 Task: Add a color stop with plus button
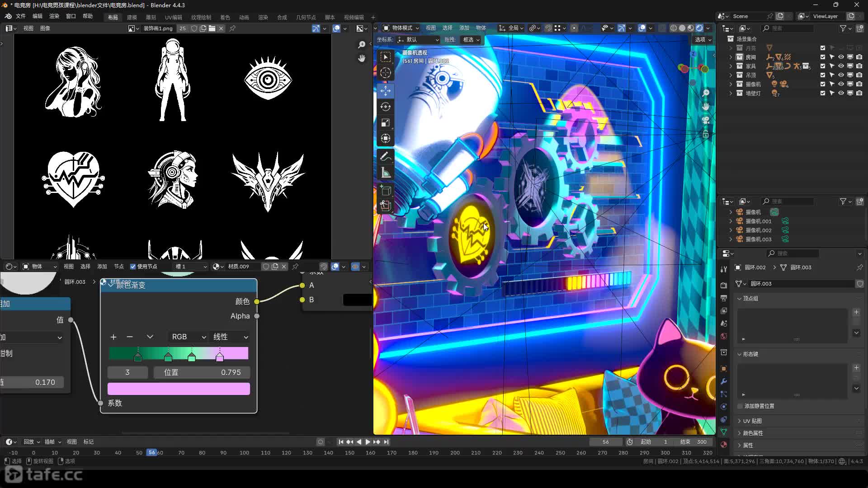[113, 337]
